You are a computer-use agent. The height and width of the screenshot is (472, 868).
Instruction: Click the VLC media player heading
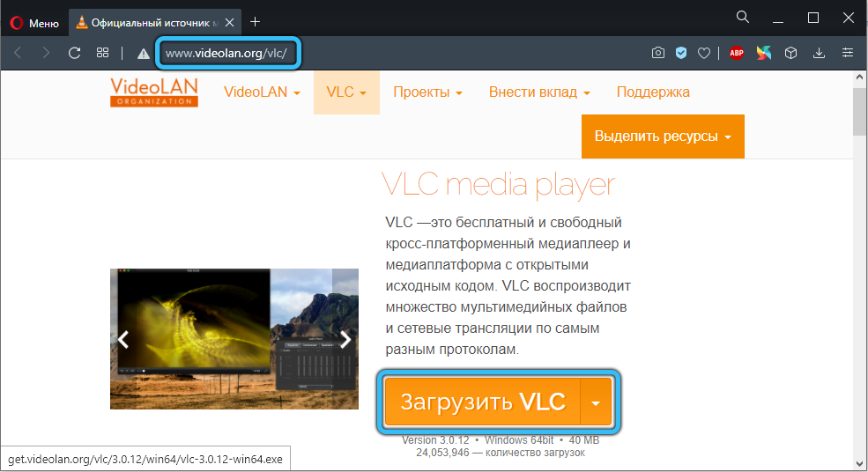pyautogui.click(x=498, y=185)
